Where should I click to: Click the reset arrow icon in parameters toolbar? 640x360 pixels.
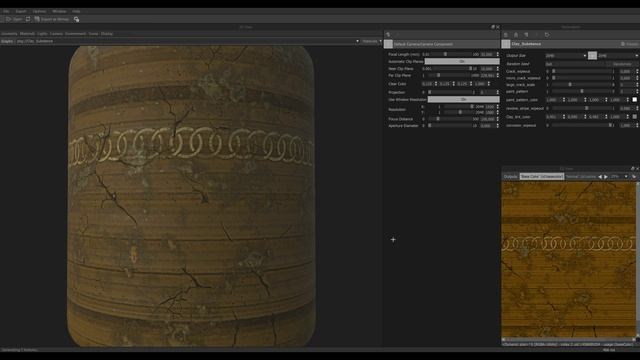[547, 35]
